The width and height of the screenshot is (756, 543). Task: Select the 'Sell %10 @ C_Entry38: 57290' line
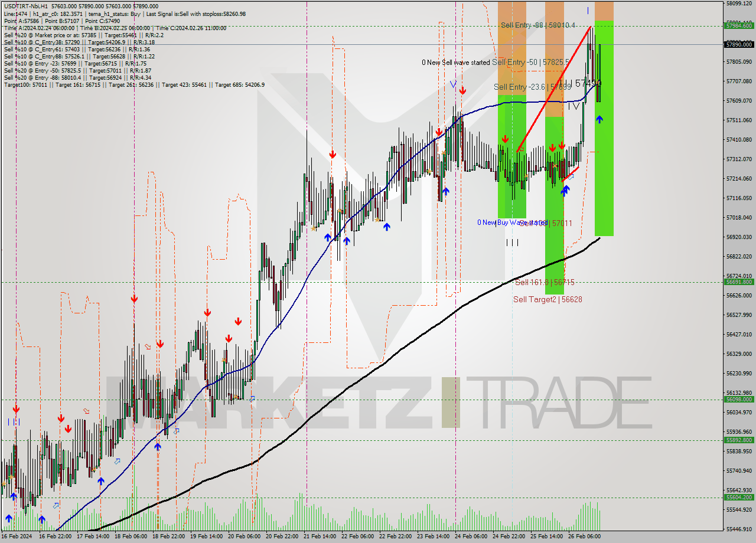coord(79,42)
